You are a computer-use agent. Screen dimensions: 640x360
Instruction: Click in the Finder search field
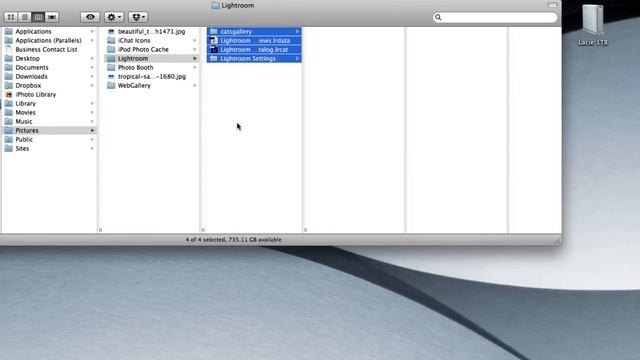(x=495, y=17)
